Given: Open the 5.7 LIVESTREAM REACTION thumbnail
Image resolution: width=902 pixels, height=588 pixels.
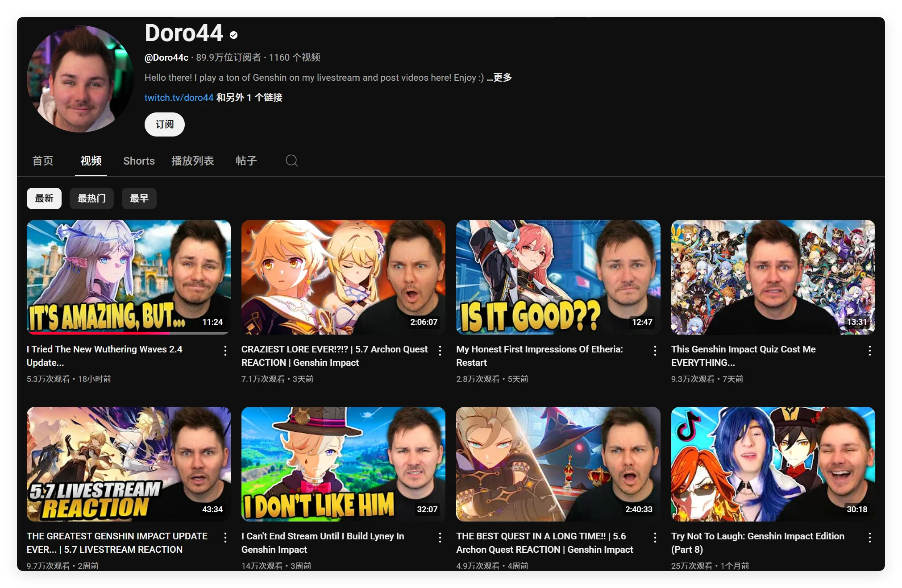Looking at the screenshot, I should 129,464.
